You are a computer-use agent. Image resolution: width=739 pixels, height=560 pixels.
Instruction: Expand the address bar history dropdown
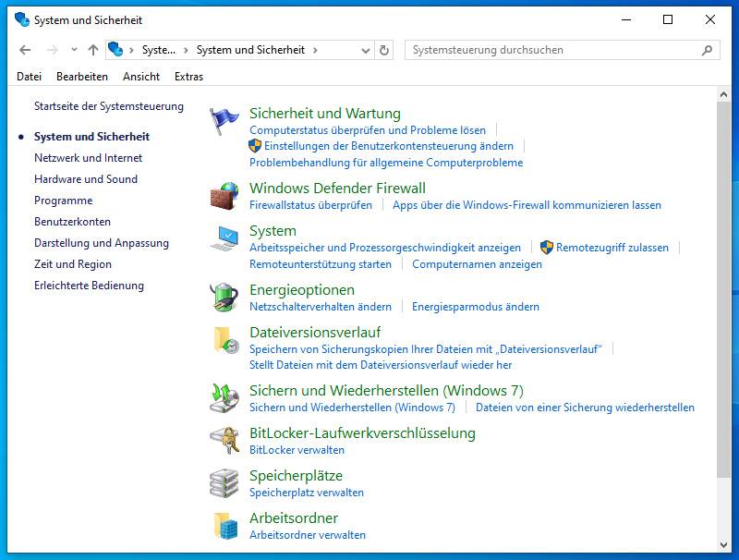[366, 50]
